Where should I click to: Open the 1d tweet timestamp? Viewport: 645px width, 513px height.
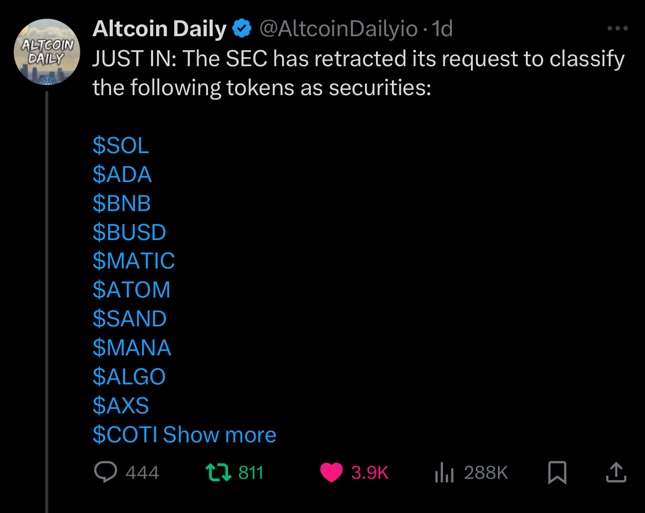443,29
